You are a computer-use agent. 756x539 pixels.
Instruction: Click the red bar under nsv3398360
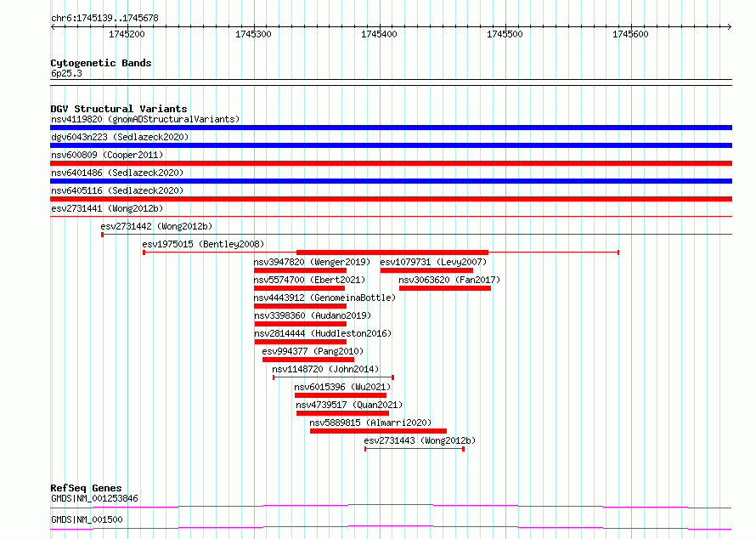tap(301, 324)
